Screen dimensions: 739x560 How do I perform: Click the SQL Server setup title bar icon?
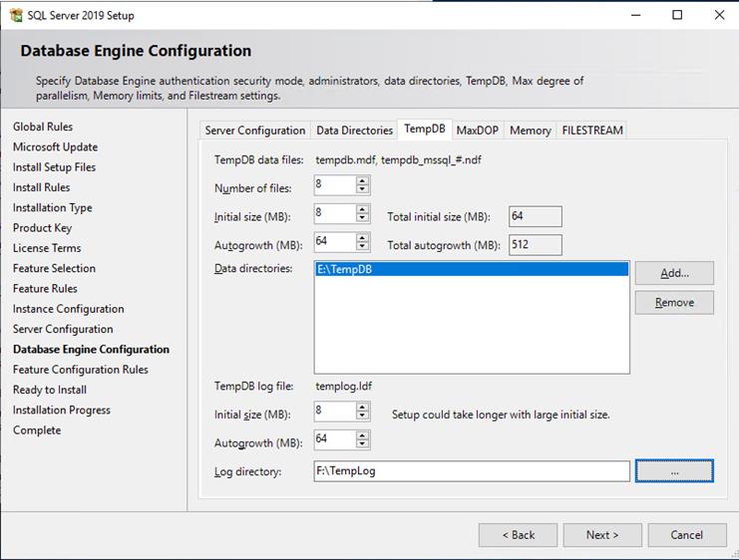16,15
